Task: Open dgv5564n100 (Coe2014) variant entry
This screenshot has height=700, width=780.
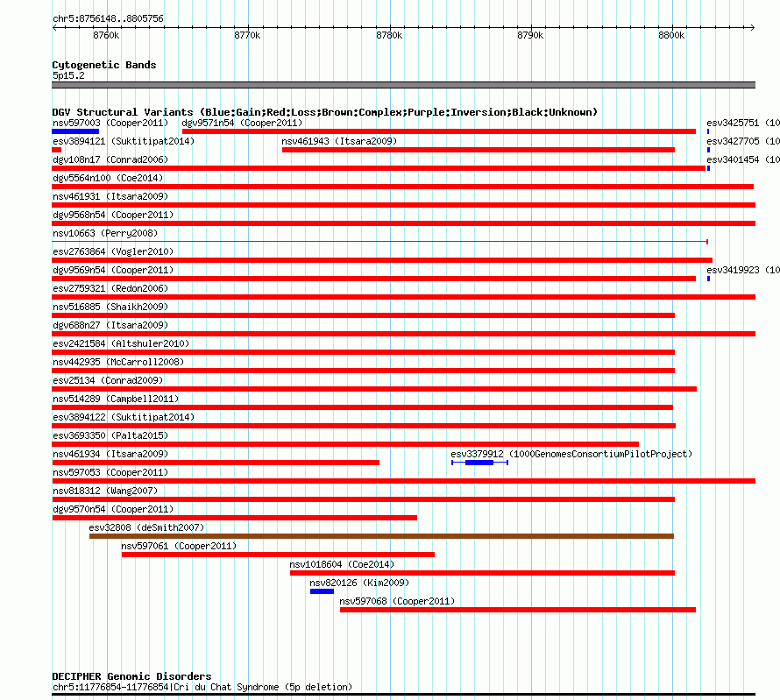Action: [x=108, y=178]
